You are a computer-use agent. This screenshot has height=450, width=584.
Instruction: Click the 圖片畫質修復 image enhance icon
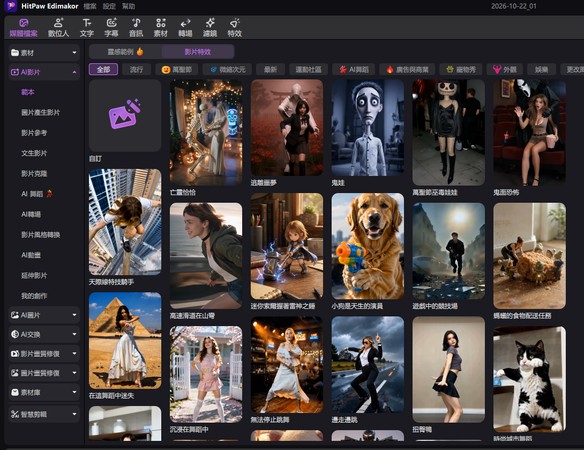click(x=15, y=373)
